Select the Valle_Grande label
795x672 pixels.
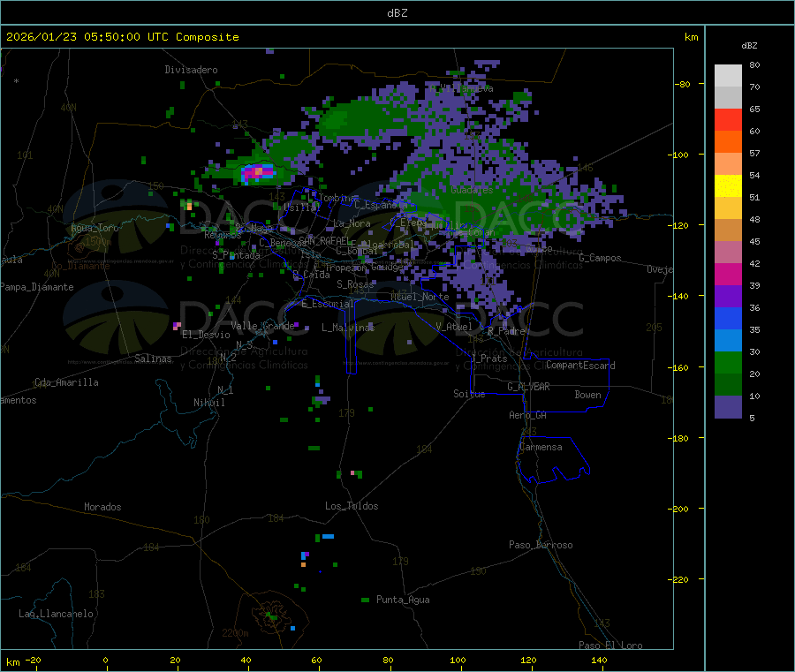pos(262,326)
